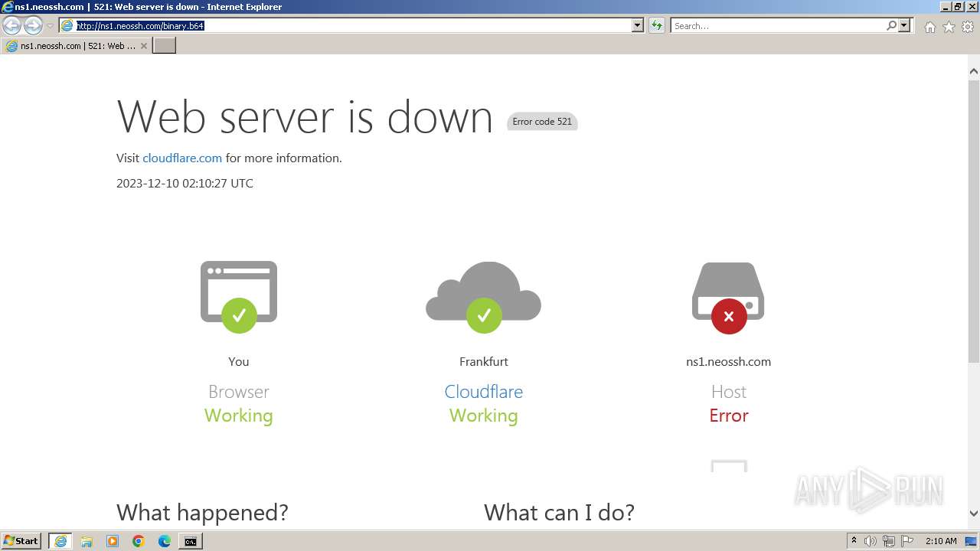
Task: Launch Microsoft Edge from the taskbar
Action: click(165, 541)
